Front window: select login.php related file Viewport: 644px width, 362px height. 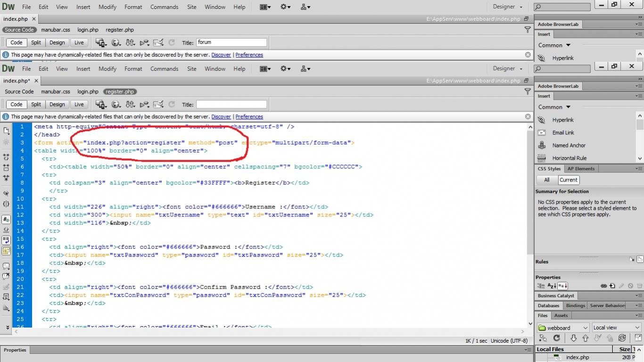88,91
